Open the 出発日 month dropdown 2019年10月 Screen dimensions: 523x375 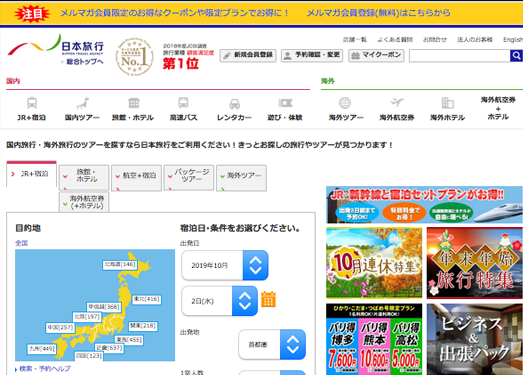(225, 265)
